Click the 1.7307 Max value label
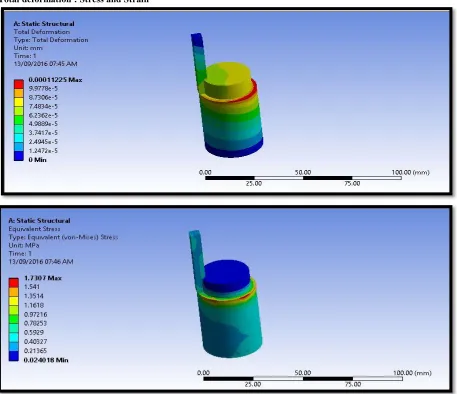The height and width of the screenshot is (394, 457). pyautogui.click(x=43, y=278)
